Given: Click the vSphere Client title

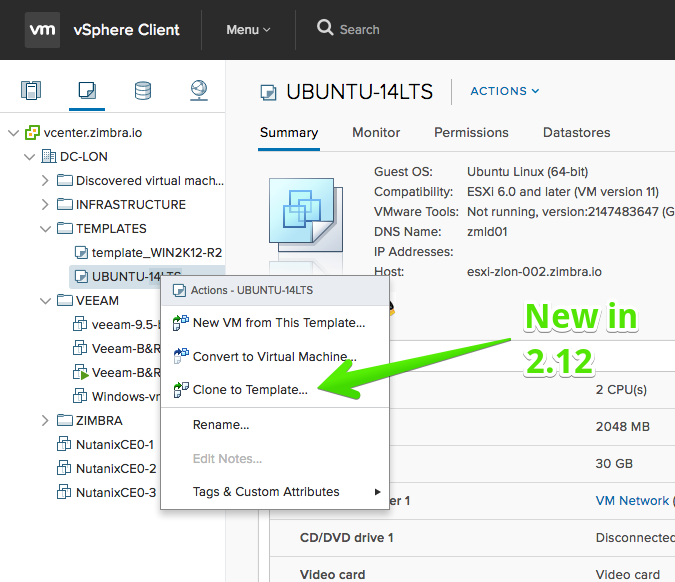Looking at the screenshot, I should pos(126,30).
